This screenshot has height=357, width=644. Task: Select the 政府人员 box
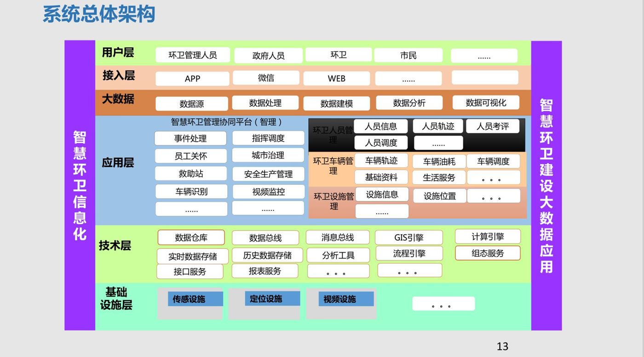point(269,56)
